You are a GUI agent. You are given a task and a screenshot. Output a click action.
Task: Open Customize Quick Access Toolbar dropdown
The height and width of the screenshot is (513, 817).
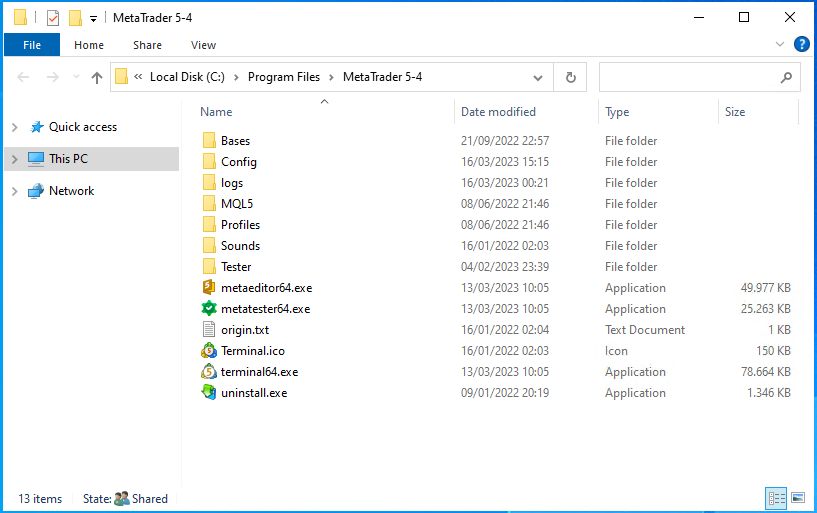[x=93, y=19]
